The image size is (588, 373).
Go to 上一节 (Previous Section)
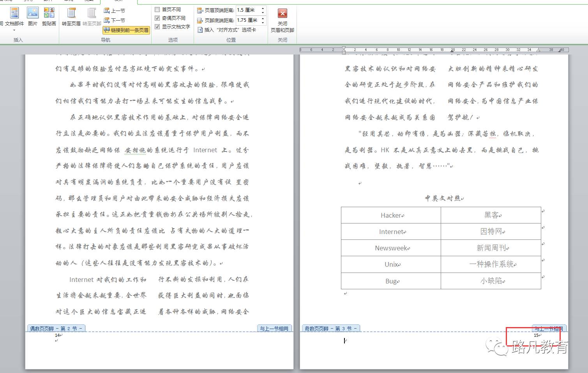tap(115, 11)
